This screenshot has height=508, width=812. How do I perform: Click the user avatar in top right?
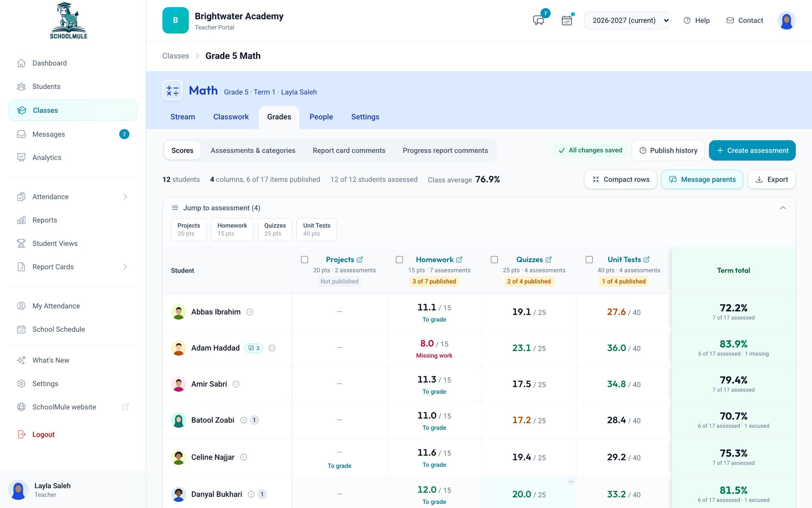(786, 20)
